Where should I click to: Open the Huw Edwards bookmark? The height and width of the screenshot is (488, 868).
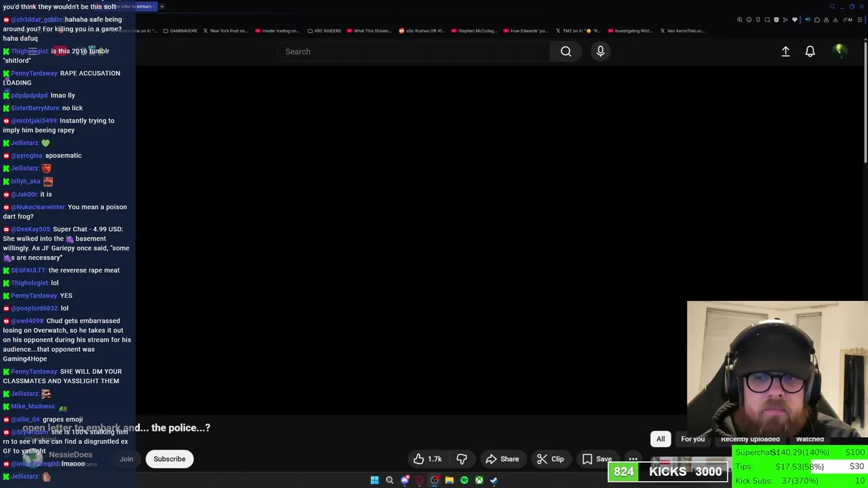pos(526,30)
